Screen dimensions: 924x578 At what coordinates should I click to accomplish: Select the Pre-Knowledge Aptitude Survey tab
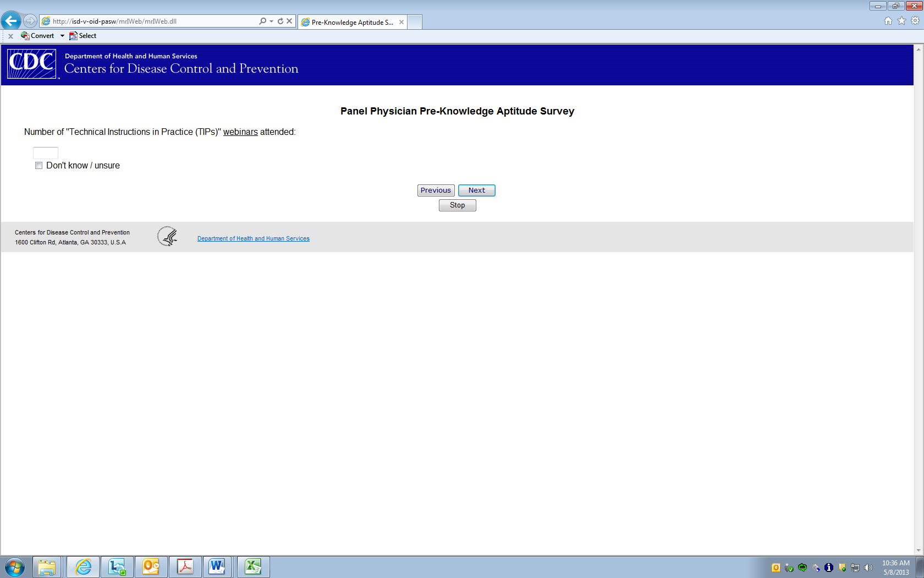tap(352, 22)
